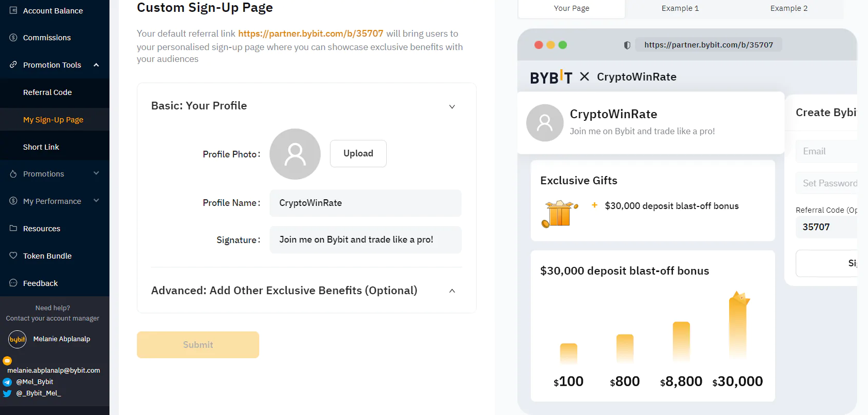The width and height of the screenshot is (868, 415).
Task: Click the yellow dot in preview browser
Action: [550, 45]
